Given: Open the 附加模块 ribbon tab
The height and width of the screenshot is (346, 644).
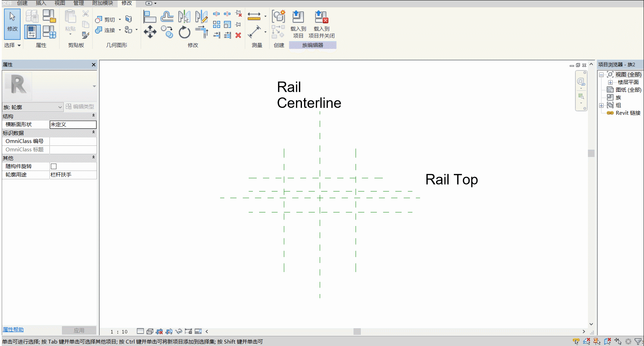Looking at the screenshot, I should [103, 3].
